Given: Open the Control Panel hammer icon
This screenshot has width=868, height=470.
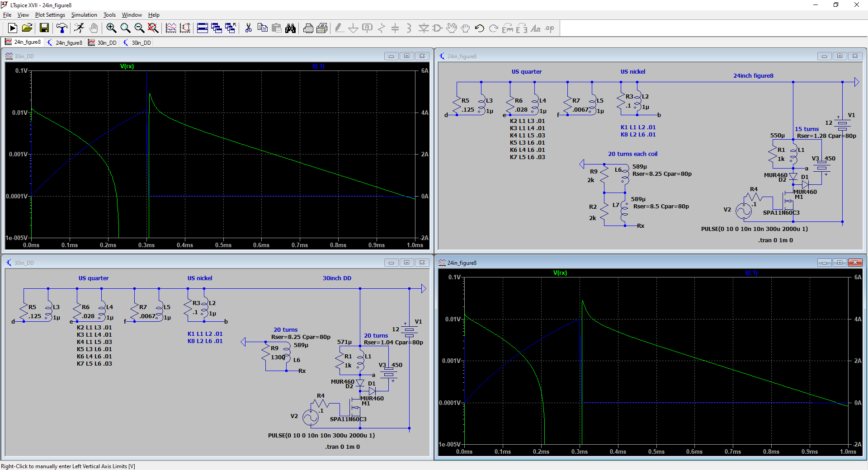Looking at the screenshot, I should coord(62,28).
